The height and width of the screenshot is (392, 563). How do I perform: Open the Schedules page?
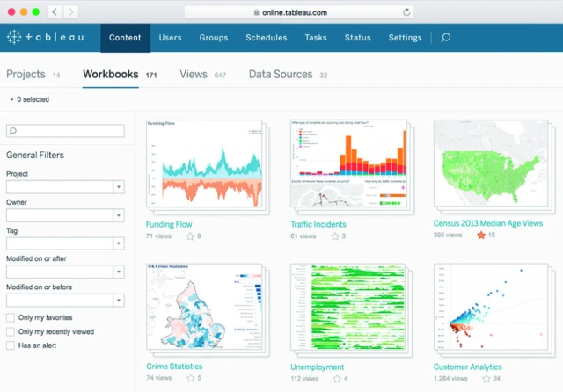pyautogui.click(x=267, y=38)
